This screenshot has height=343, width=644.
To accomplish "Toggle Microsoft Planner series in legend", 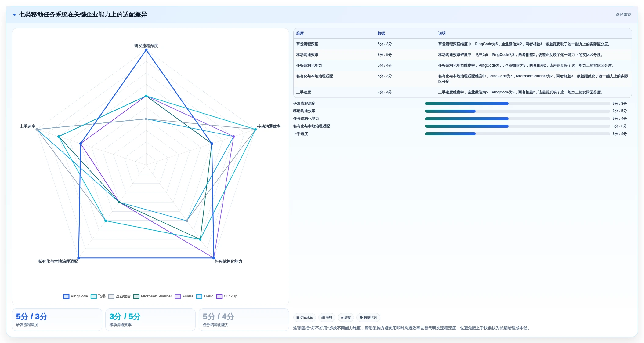I will click(x=153, y=296).
